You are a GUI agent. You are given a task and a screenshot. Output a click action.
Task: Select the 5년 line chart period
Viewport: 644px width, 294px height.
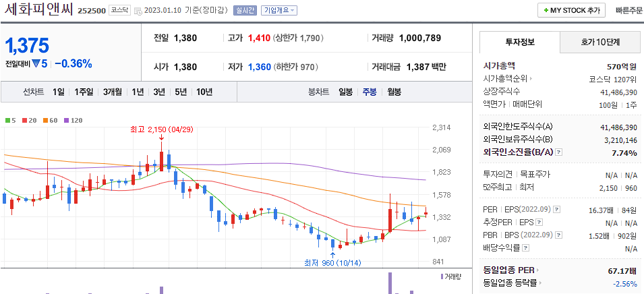(181, 92)
